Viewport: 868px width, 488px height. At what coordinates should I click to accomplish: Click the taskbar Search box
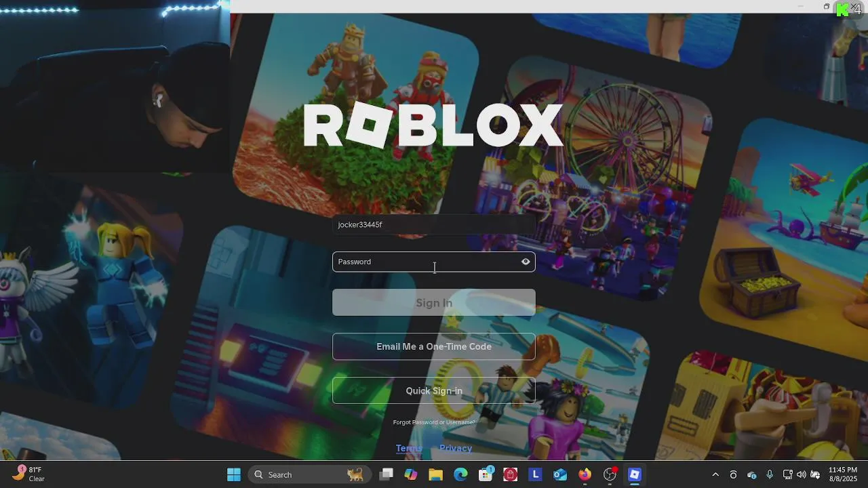coord(310,474)
